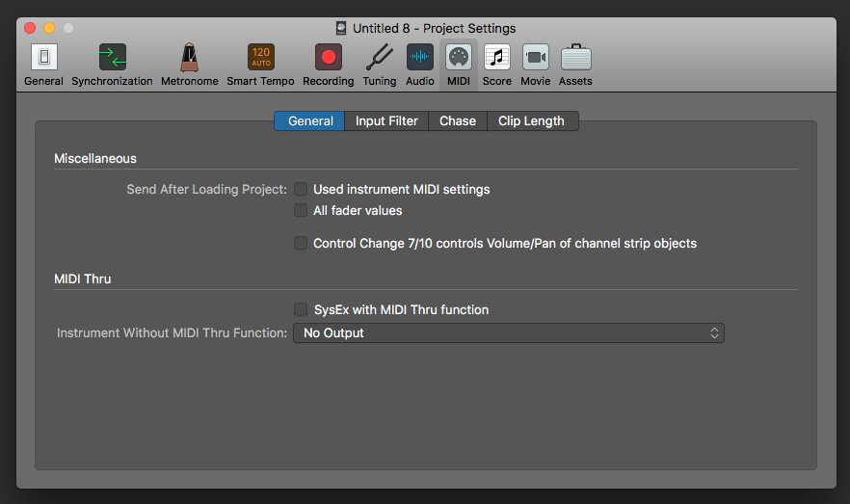Open the General project settings icon
Viewport: 850px width, 504px height.
[x=43, y=59]
